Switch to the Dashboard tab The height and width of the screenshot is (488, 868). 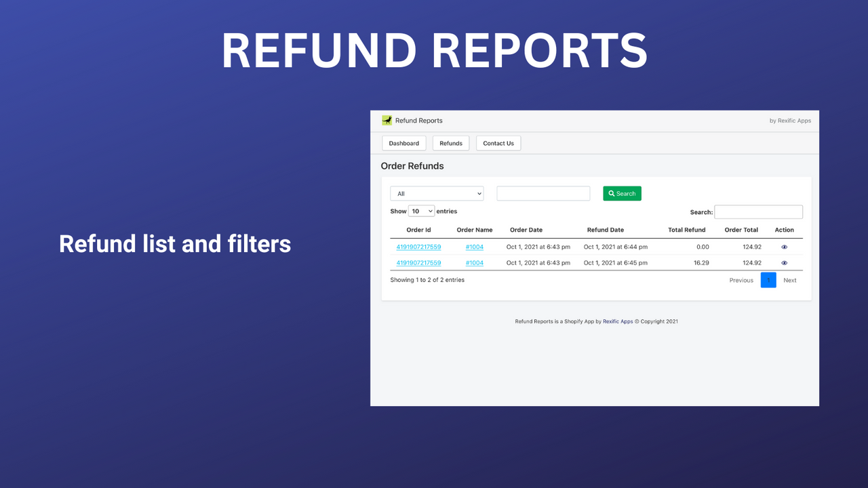pyautogui.click(x=403, y=143)
